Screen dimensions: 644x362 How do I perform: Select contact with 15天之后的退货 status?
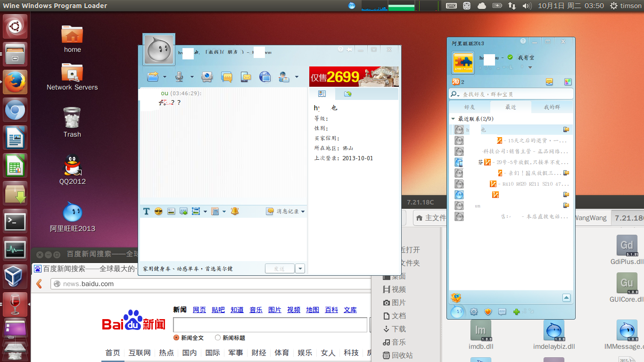pos(511,140)
